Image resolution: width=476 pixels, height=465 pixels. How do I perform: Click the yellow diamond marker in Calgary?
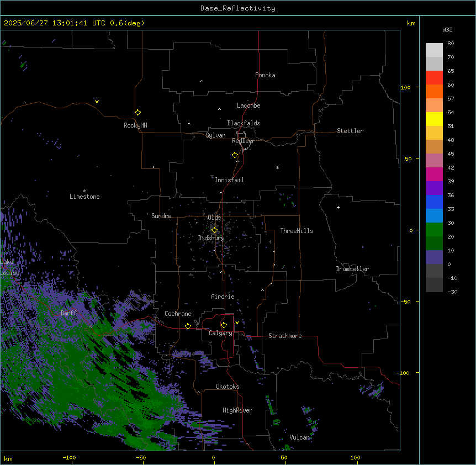click(224, 325)
